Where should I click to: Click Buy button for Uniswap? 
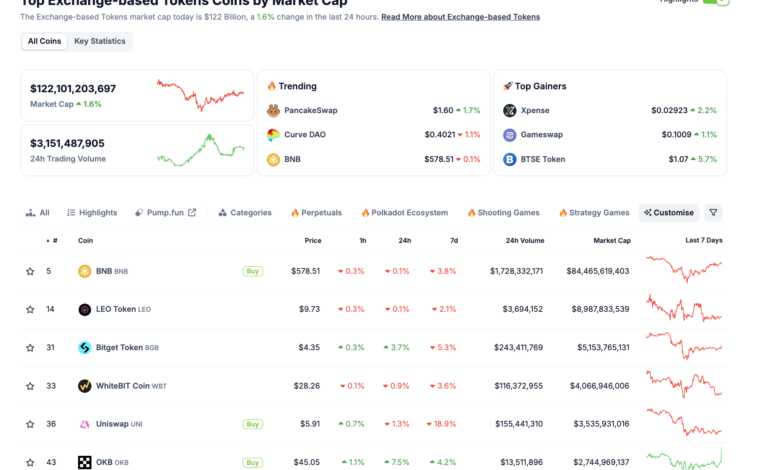click(x=253, y=424)
